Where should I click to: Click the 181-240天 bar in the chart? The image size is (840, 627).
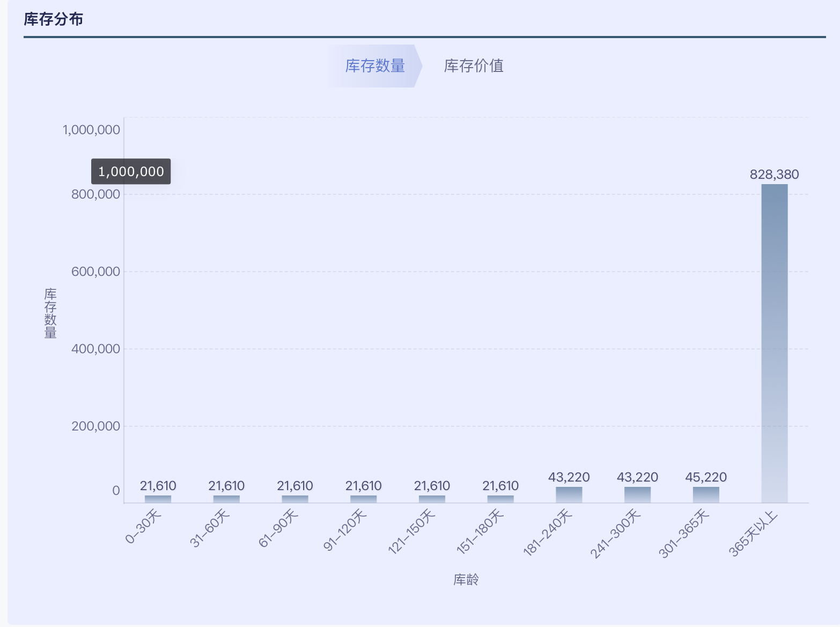569,494
